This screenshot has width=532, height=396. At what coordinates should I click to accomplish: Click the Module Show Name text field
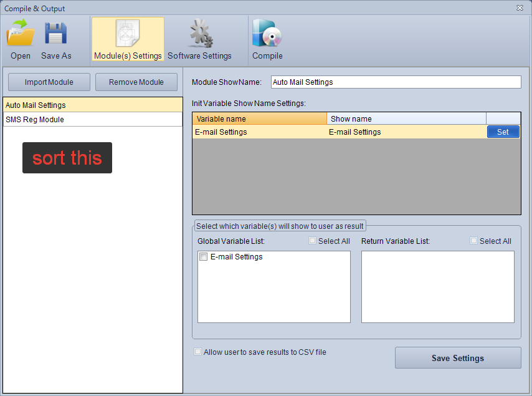pos(396,82)
